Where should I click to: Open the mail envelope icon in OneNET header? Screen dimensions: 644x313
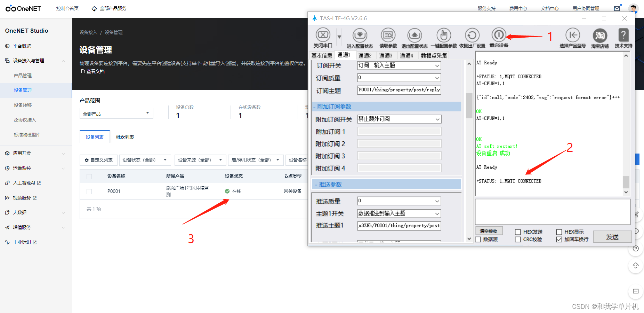[x=617, y=8]
